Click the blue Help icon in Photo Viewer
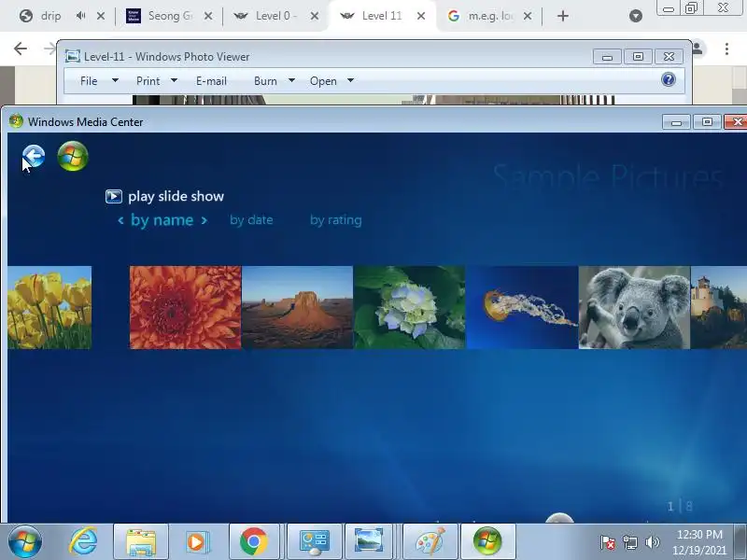 click(669, 79)
